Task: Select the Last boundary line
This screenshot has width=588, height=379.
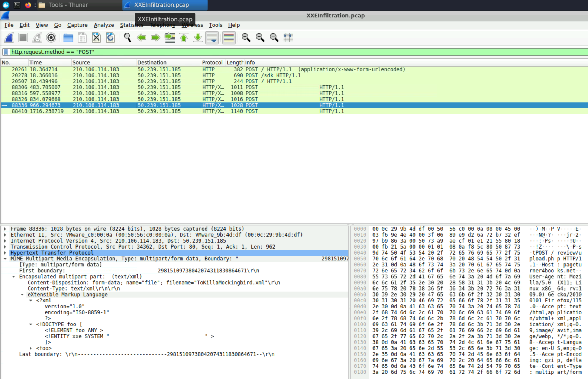Action: pyautogui.click(x=147, y=354)
